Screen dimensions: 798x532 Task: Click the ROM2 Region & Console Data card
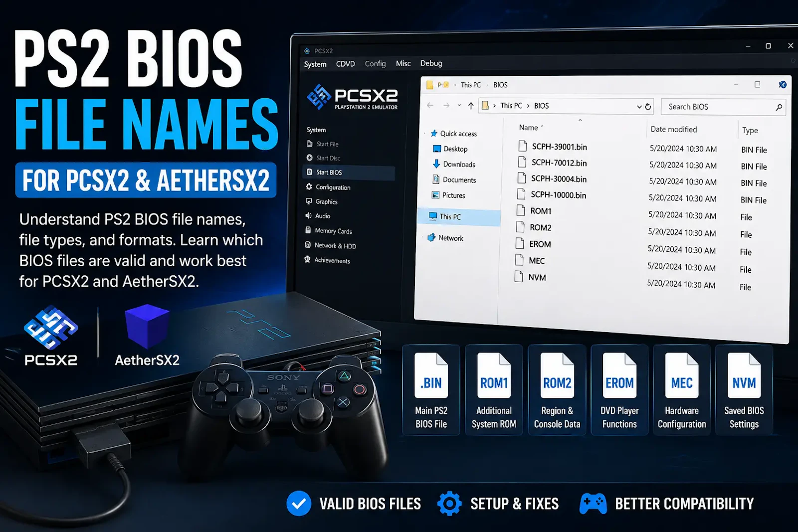pyautogui.click(x=557, y=390)
